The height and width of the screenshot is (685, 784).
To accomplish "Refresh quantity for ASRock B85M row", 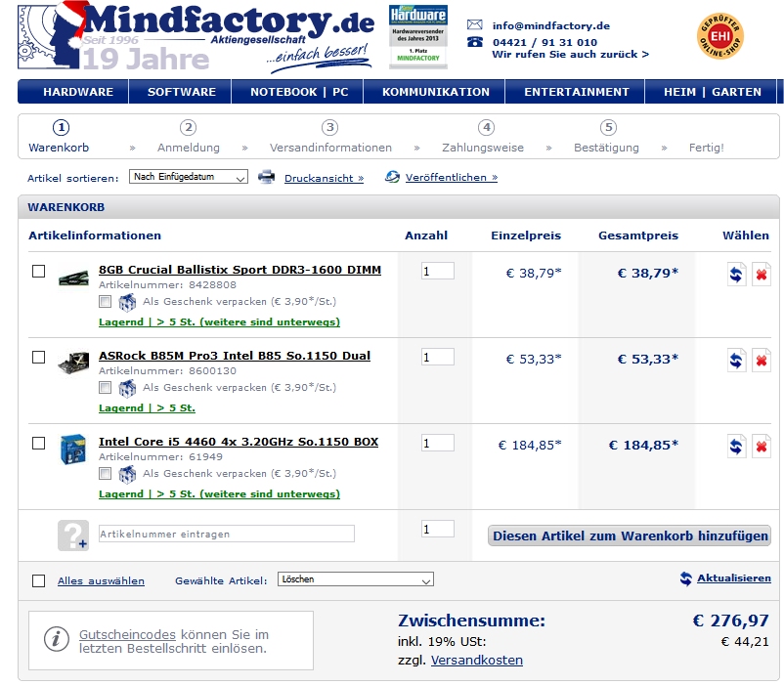I will pos(736,361).
